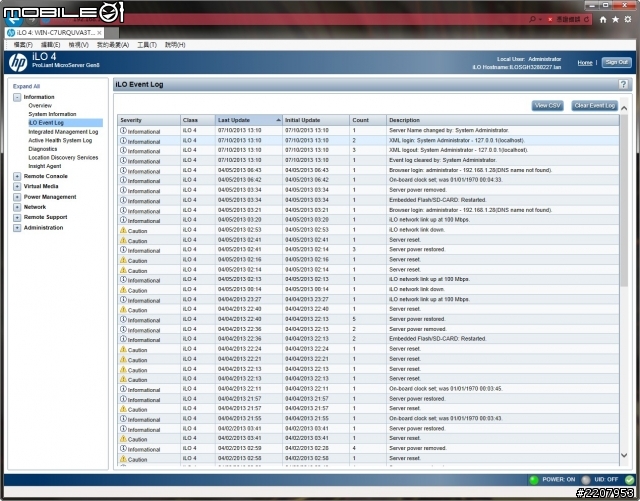Expand the Power Management node
Screen dimensions: 640x501
pyautogui.click(x=17, y=197)
